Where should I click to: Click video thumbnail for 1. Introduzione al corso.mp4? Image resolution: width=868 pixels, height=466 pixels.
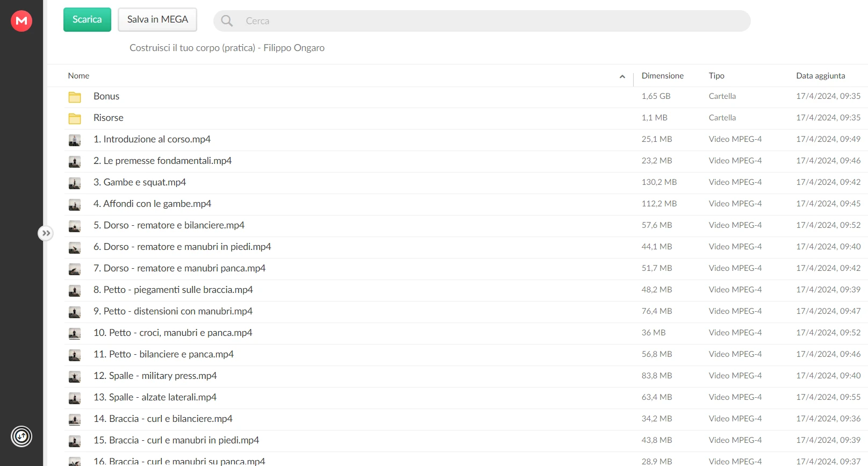point(75,140)
